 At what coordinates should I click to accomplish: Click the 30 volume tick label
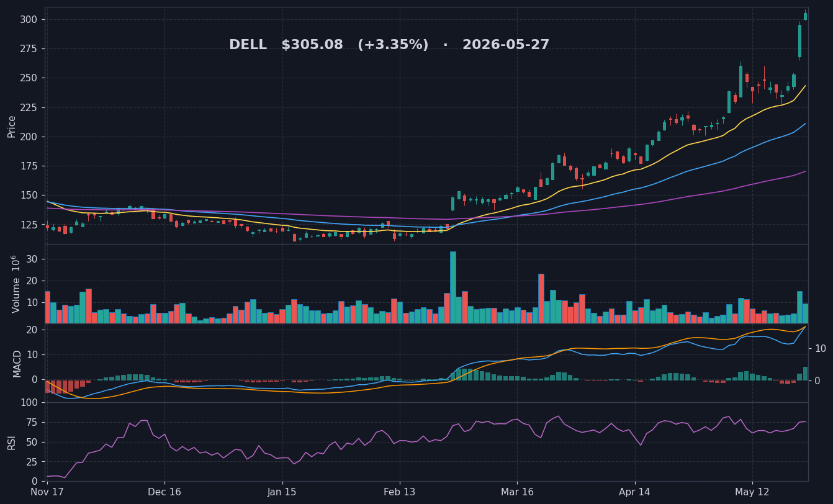pos(32,259)
